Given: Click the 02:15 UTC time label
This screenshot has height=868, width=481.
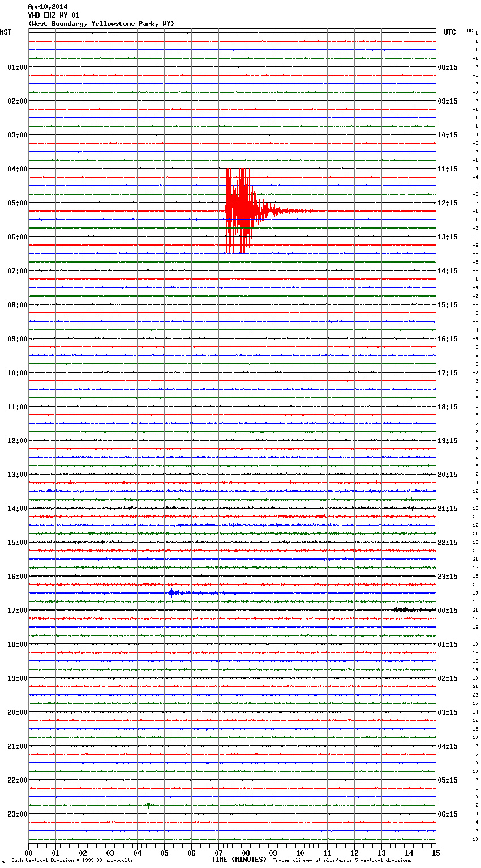Looking at the screenshot, I should click(448, 678).
